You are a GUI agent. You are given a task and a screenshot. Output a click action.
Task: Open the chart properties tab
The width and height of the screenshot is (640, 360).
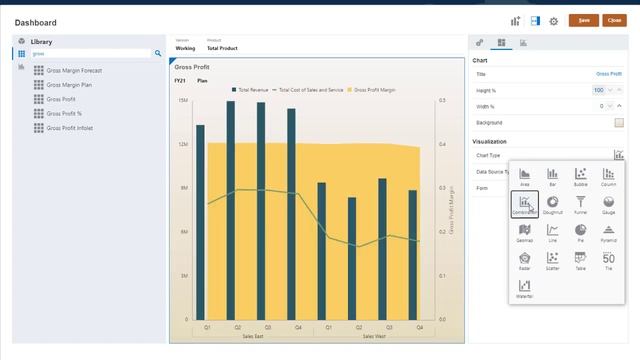pyautogui.click(x=523, y=42)
